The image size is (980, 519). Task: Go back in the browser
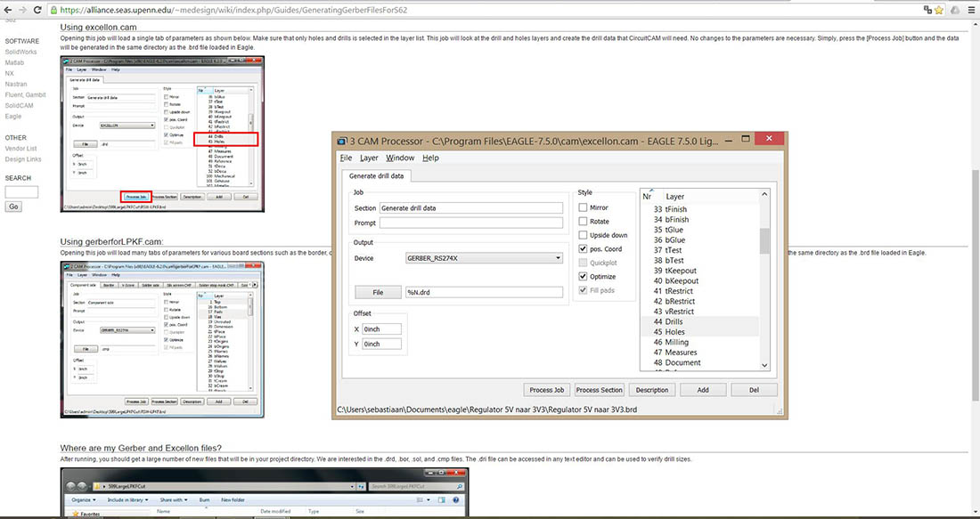(x=7, y=10)
